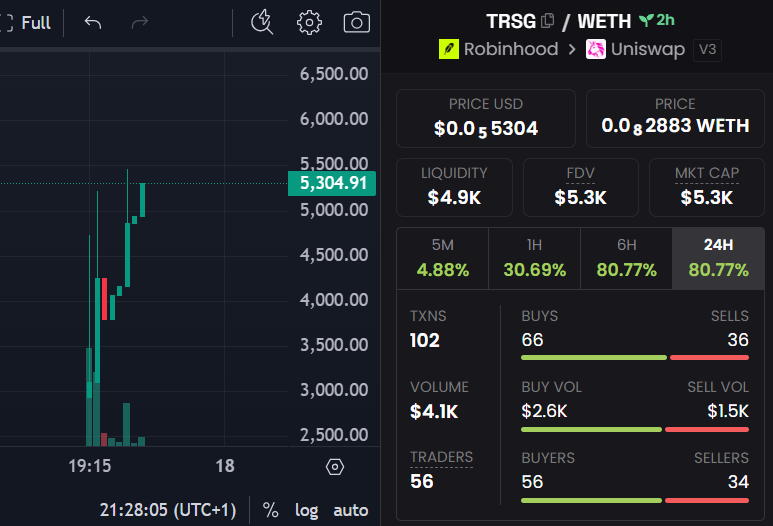The width and height of the screenshot is (773, 526).
Task: Click the Uniswap DEX logo
Action: [x=596, y=49]
